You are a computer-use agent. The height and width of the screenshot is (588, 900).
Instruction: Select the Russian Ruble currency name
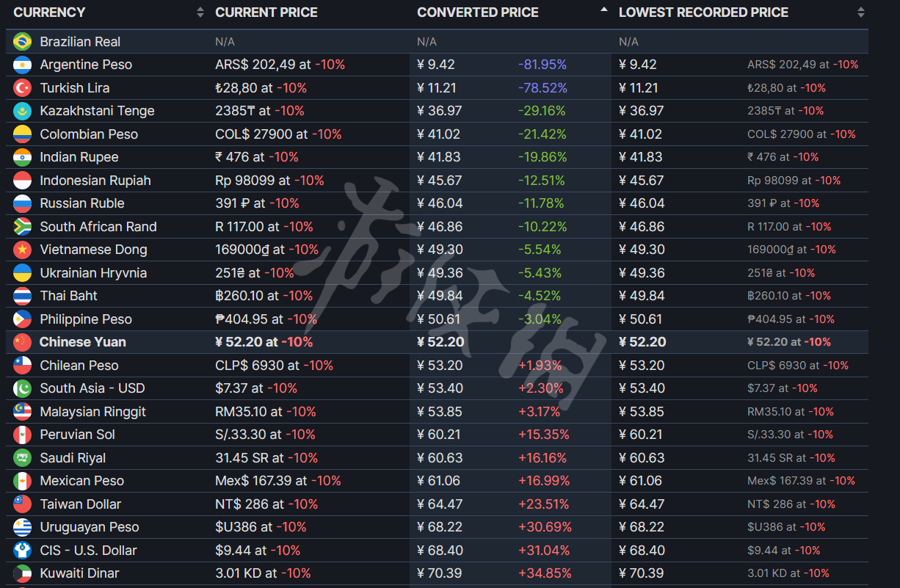(x=82, y=203)
